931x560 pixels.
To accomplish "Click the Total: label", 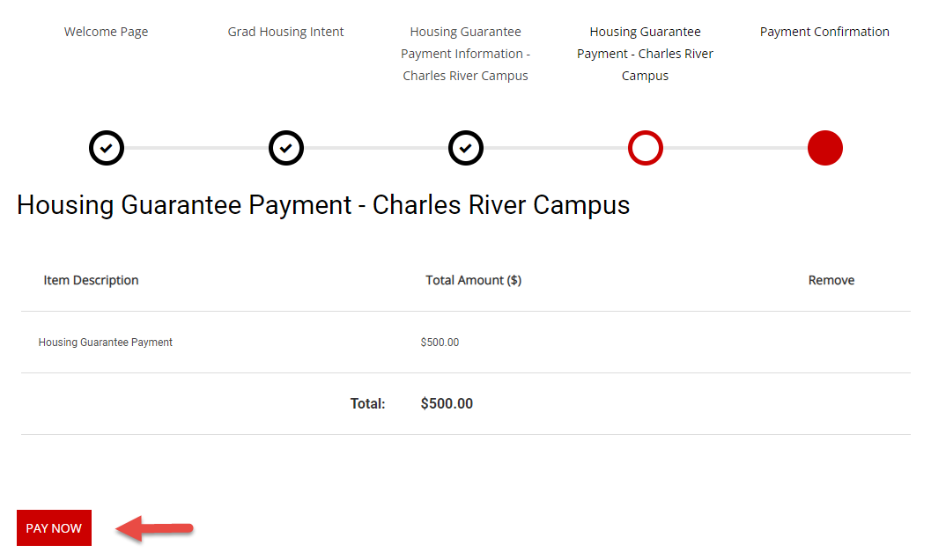I will point(368,404).
